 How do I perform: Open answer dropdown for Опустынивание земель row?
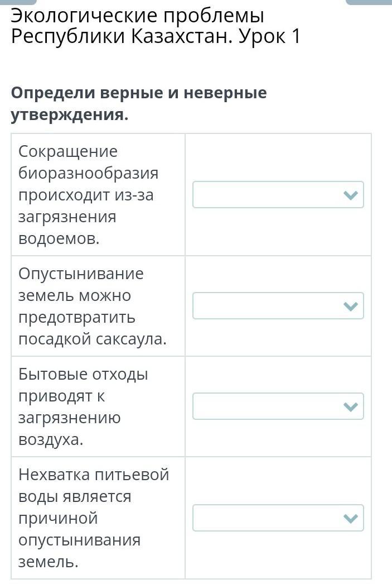pyautogui.click(x=278, y=306)
